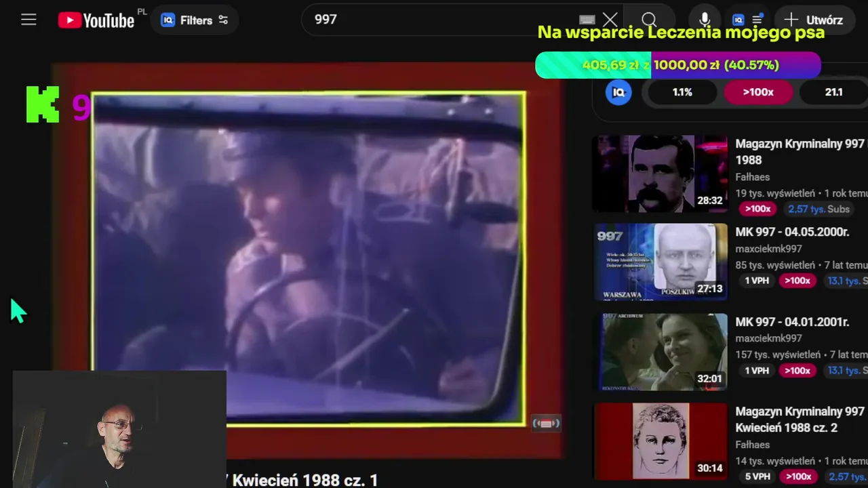The image size is (868, 488).
Task: Open the thumbnail showing duration 32:01
Action: [x=660, y=352]
